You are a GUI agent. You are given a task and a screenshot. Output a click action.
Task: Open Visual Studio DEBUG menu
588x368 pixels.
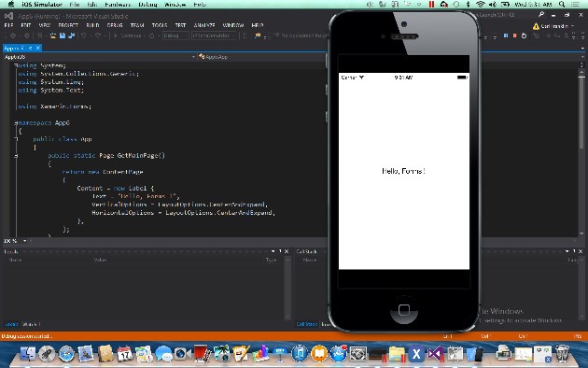[115, 25]
